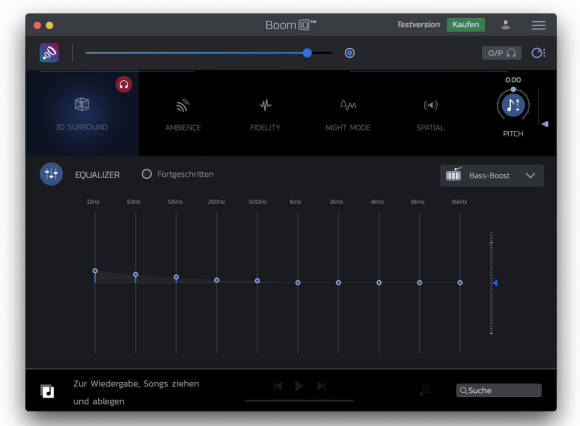Toggle the Equalizer on/off button

(51, 174)
